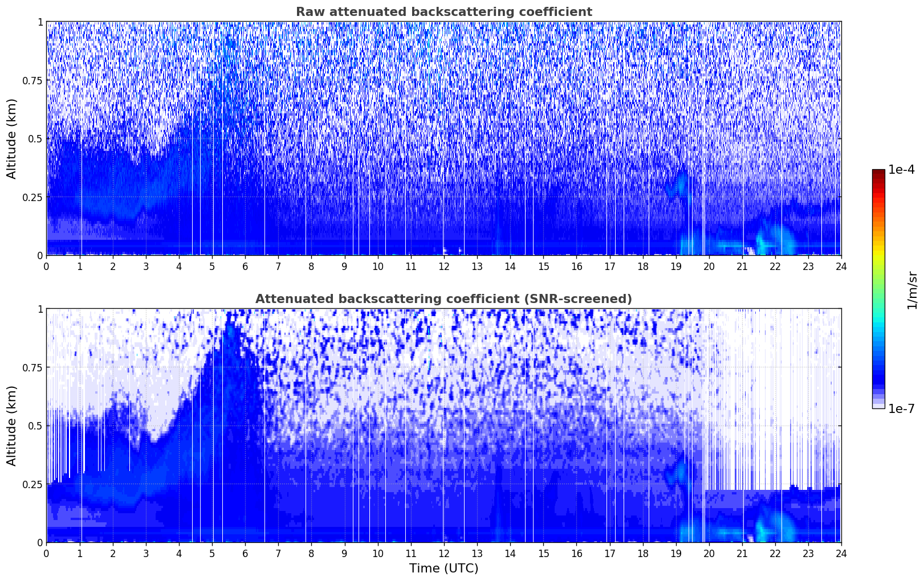Viewport: 924px width, 581px height.
Task: Click the '12' tick on the bottom time axis
Action: pyautogui.click(x=443, y=553)
